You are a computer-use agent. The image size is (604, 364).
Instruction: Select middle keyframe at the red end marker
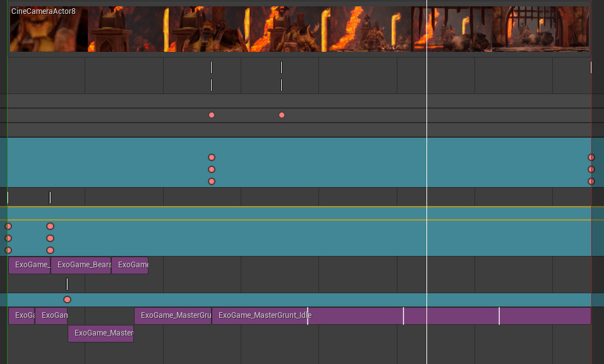(x=591, y=169)
